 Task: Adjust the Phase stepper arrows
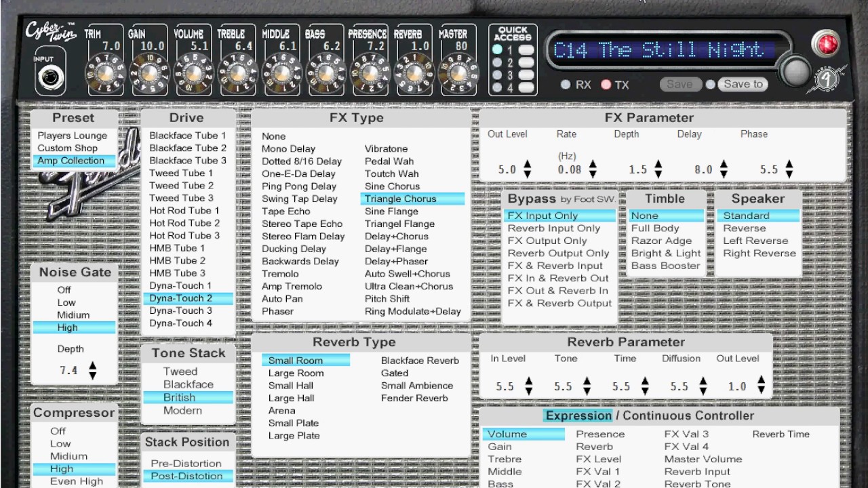[789, 169]
